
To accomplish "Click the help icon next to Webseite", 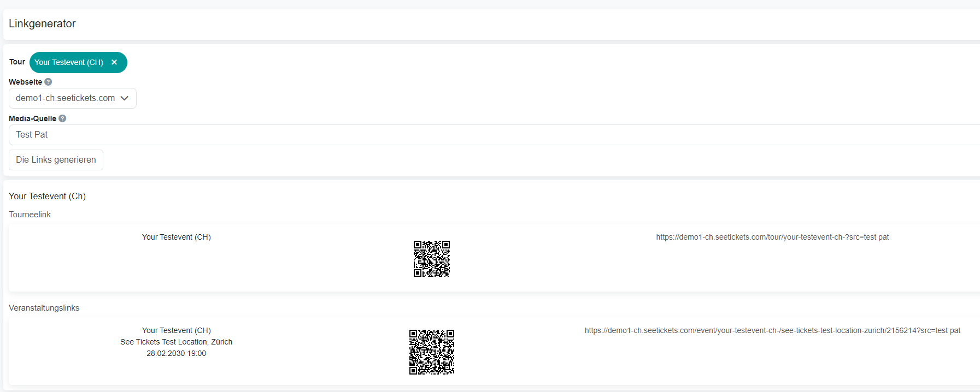I will pos(48,82).
